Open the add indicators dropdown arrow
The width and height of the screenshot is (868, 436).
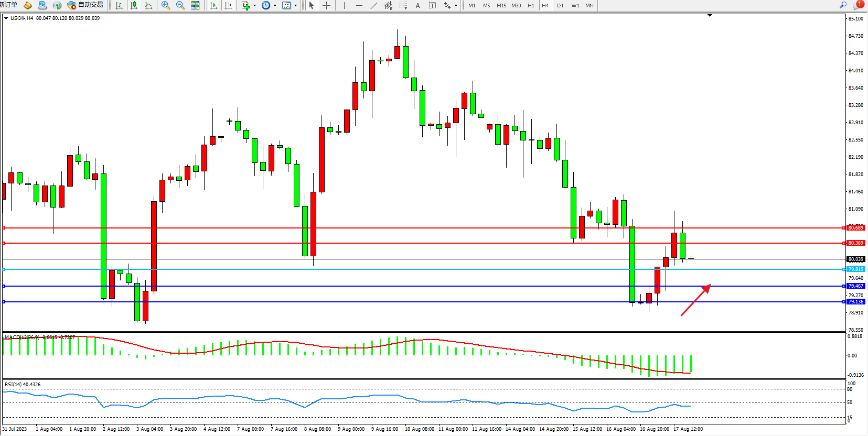click(x=254, y=6)
